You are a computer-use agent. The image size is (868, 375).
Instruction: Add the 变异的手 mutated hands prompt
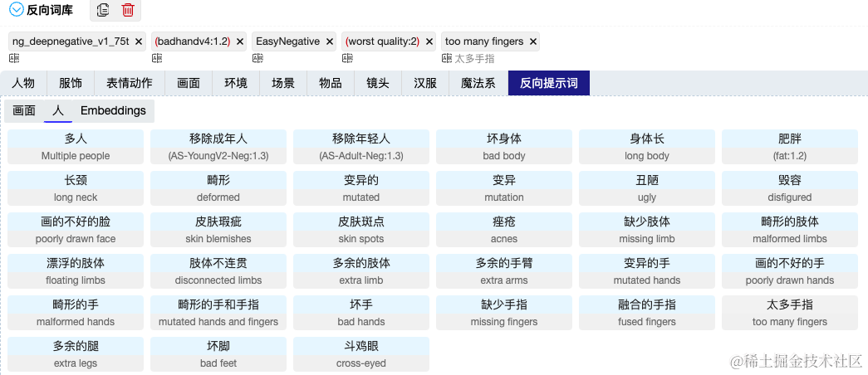647,271
